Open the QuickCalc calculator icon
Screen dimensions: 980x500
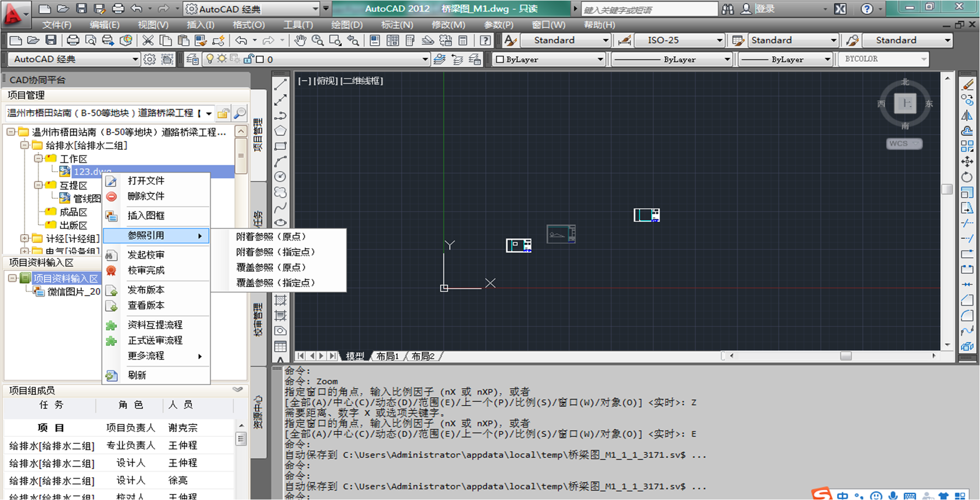click(x=463, y=41)
